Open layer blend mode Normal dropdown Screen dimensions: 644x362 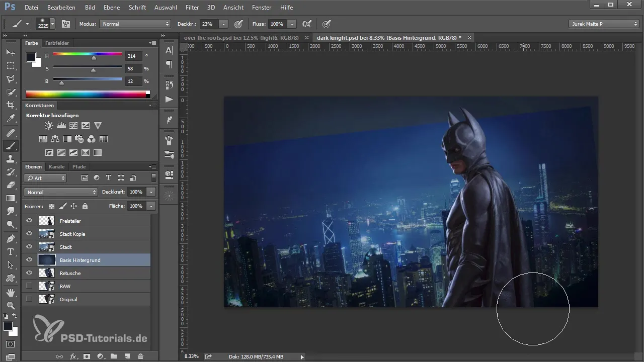(x=60, y=192)
